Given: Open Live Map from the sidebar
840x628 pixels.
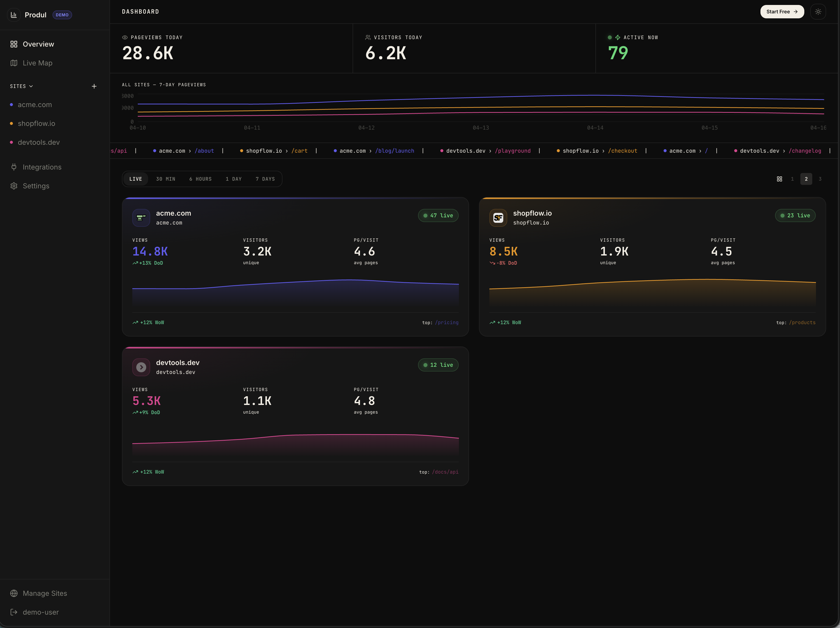Looking at the screenshot, I should (x=37, y=63).
